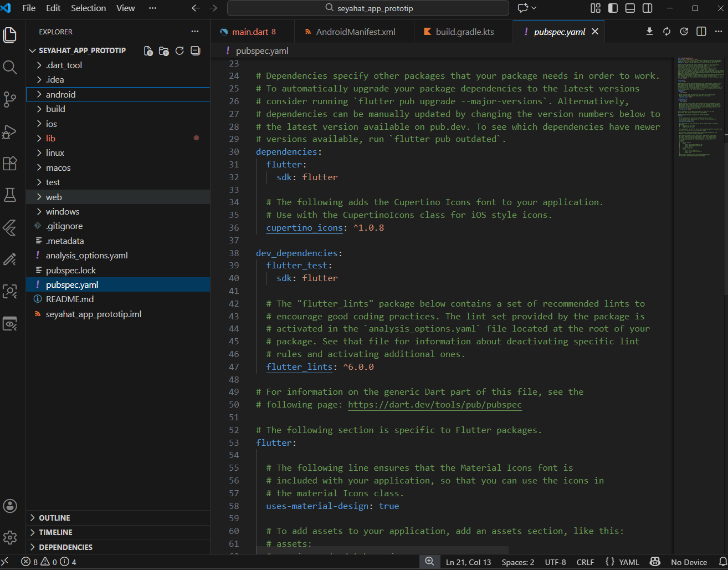Click Ln 21, Col 13 cursor position
The width and height of the screenshot is (728, 570).
tap(469, 562)
